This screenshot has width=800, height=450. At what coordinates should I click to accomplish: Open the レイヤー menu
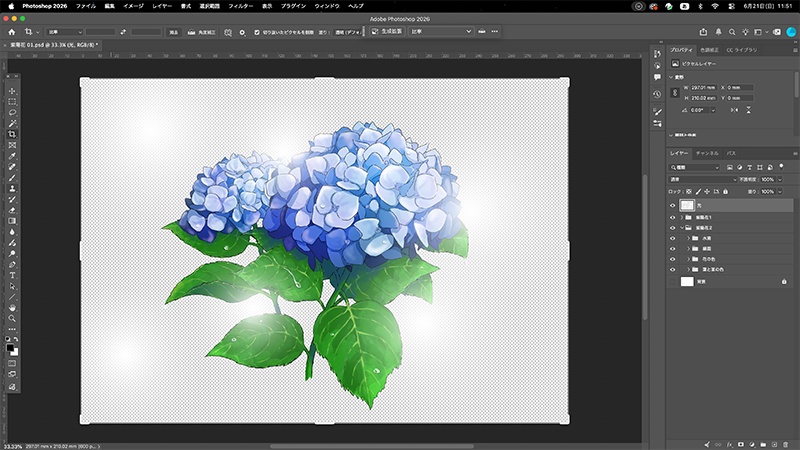162,6
